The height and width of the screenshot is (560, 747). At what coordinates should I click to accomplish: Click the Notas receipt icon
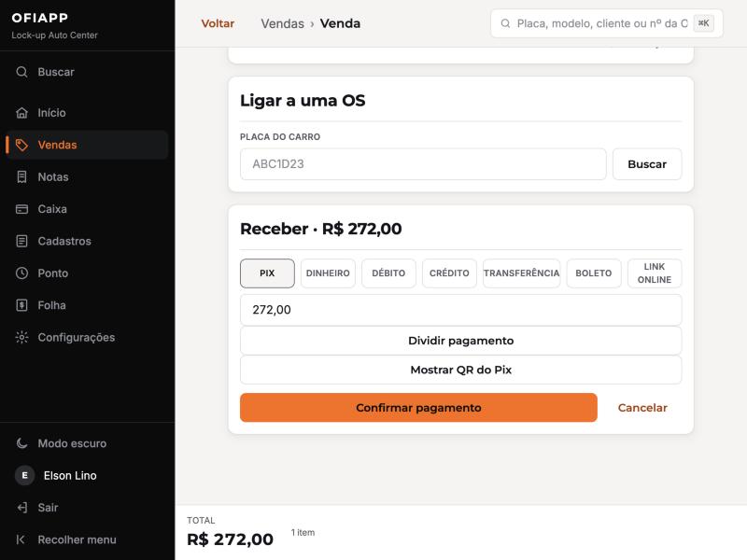click(x=21, y=177)
